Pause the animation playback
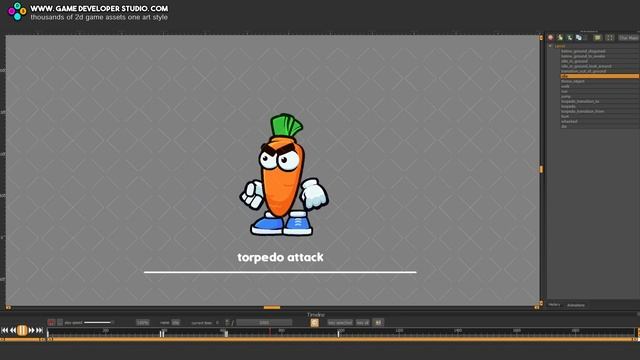The height and width of the screenshot is (360, 640). pyautogui.click(x=22, y=330)
